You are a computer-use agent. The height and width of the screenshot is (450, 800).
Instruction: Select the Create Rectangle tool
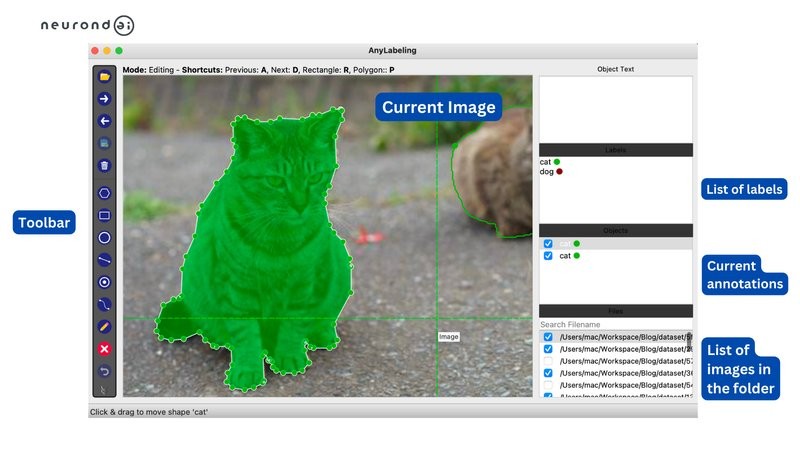[104, 215]
